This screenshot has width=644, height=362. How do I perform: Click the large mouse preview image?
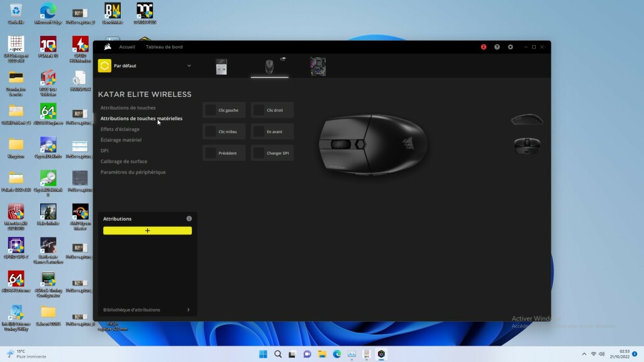pos(373,145)
